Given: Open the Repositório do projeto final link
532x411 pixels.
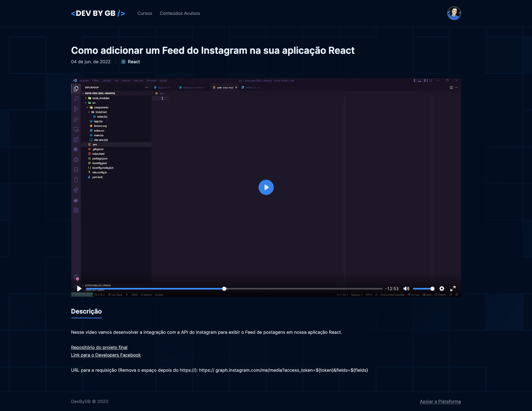Looking at the screenshot, I should click(99, 347).
